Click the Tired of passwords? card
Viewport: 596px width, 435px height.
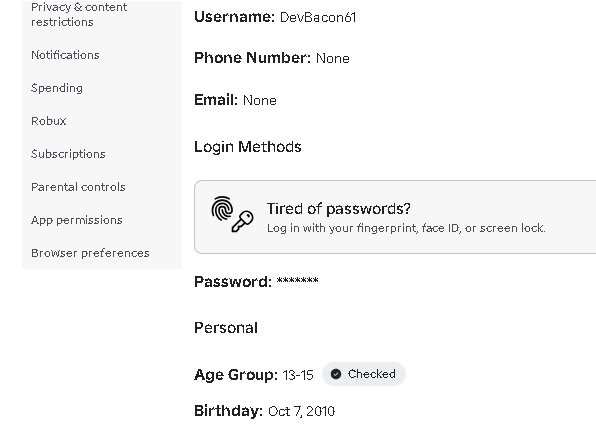(x=395, y=217)
